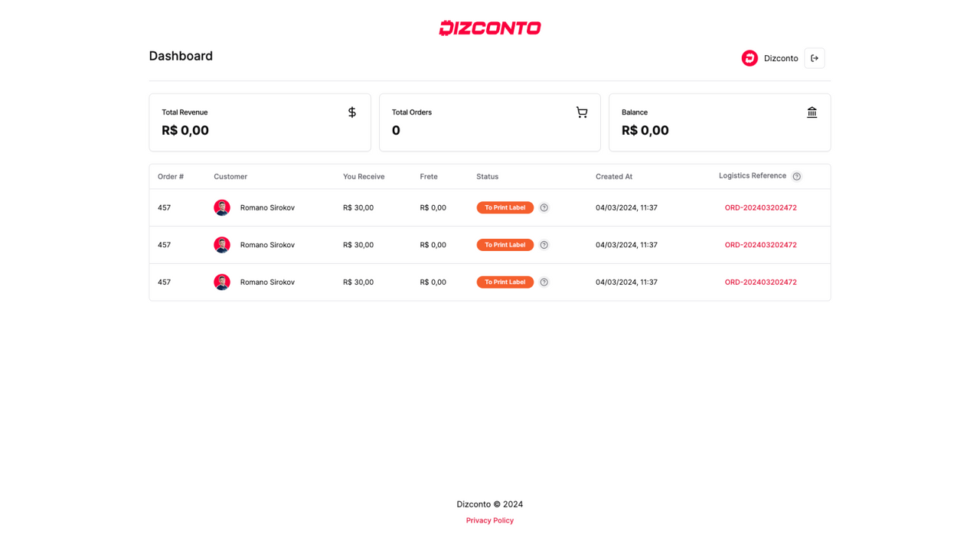The height and width of the screenshot is (551, 980).
Task: Click the Frete column header
Action: point(429,177)
